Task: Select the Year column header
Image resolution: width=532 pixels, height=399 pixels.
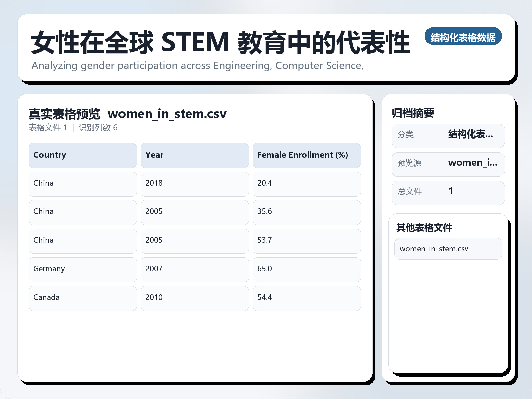Action: 195,155
